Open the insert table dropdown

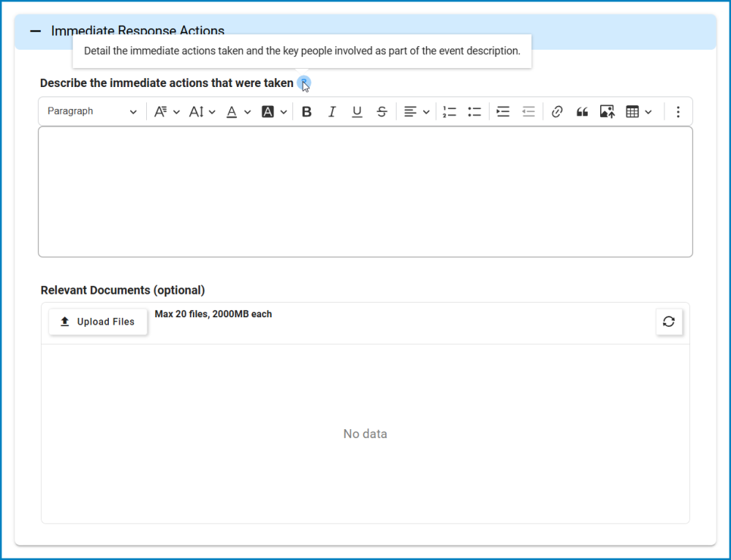point(638,111)
